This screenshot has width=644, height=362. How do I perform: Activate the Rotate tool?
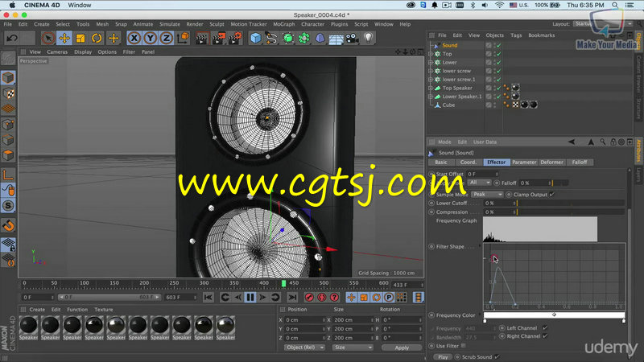coord(97,38)
